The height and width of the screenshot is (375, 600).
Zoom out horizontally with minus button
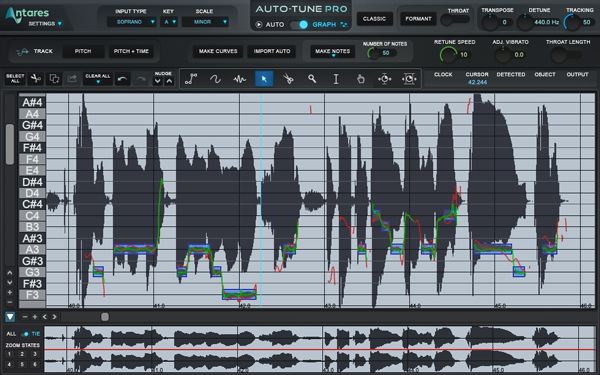click(x=25, y=317)
